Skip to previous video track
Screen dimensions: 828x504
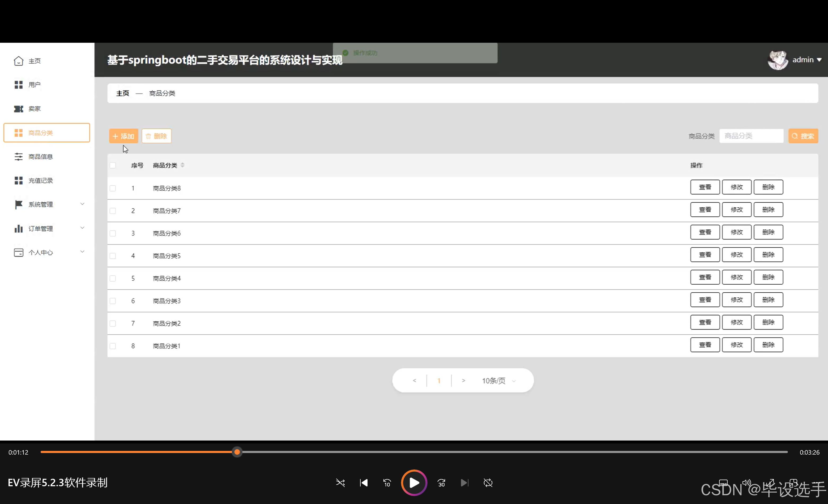point(364,483)
